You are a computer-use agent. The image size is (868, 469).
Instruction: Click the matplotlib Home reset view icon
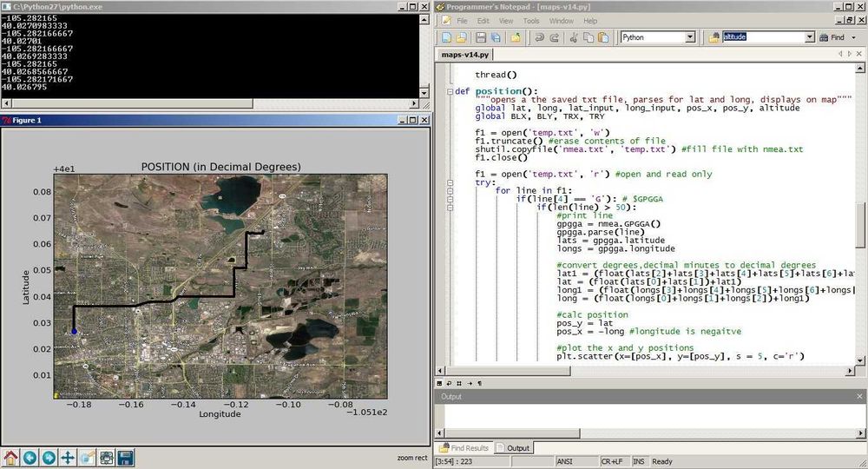(10, 458)
